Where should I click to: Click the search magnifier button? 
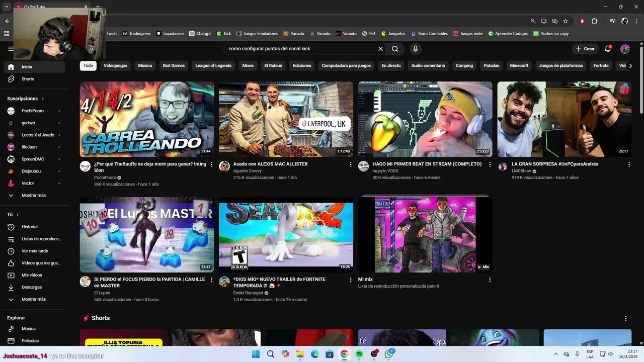(395, 49)
